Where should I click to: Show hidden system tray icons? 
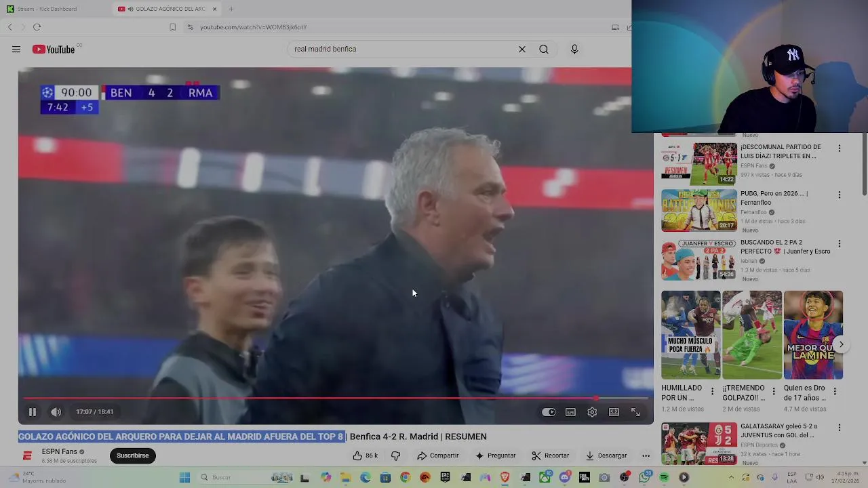[x=730, y=477]
